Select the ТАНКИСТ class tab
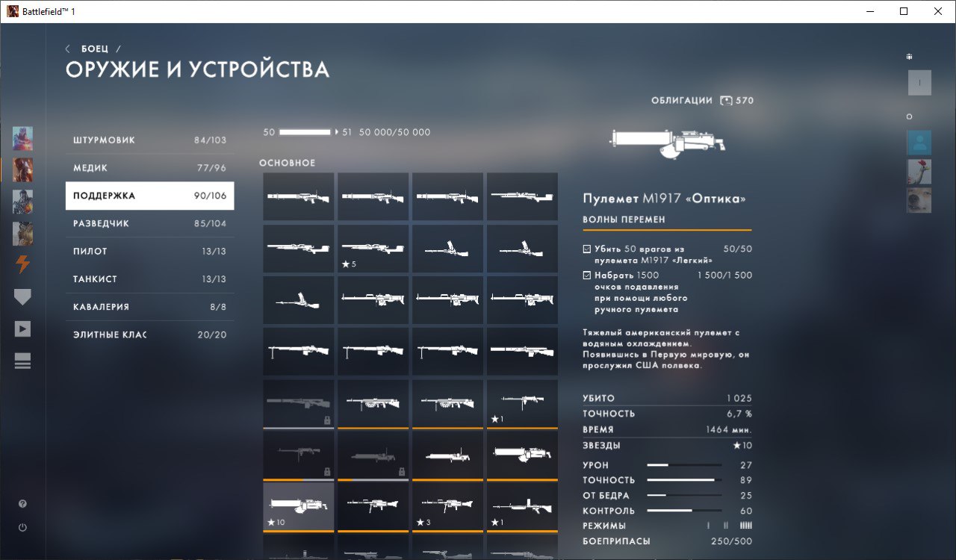 [x=149, y=279]
